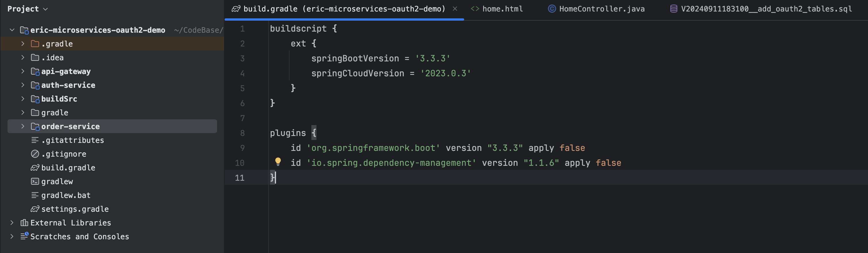Click the Scratches and Consoles icon
Screen dimensions: 868x253
(24, 236)
